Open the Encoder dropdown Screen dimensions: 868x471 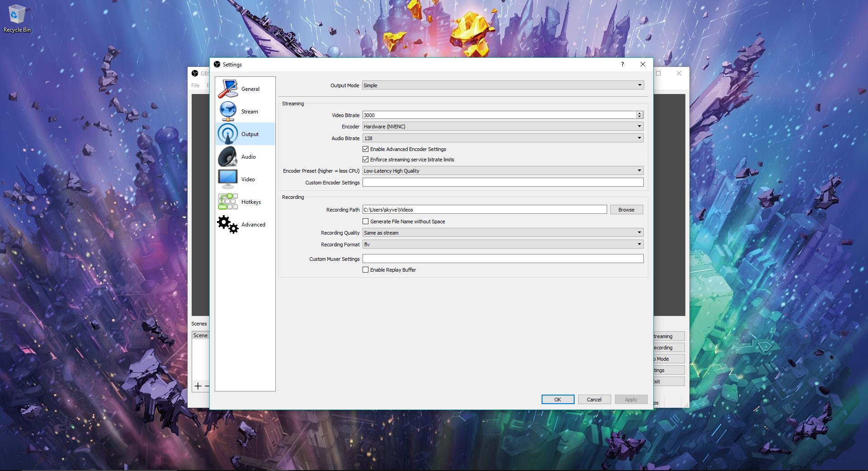pos(503,126)
